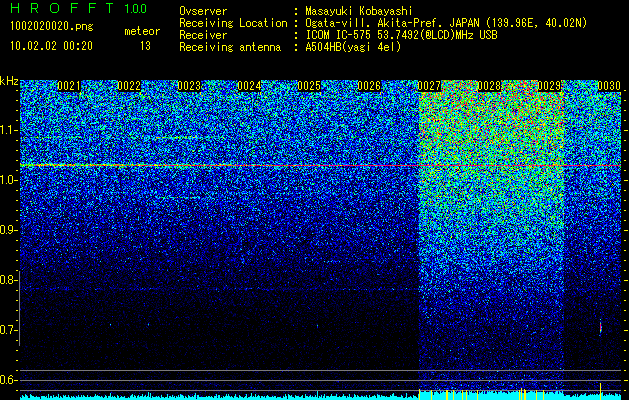629x400 pixels.
Task: Click the 1.0 frequency axis label
Action: [x=7, y=181]
